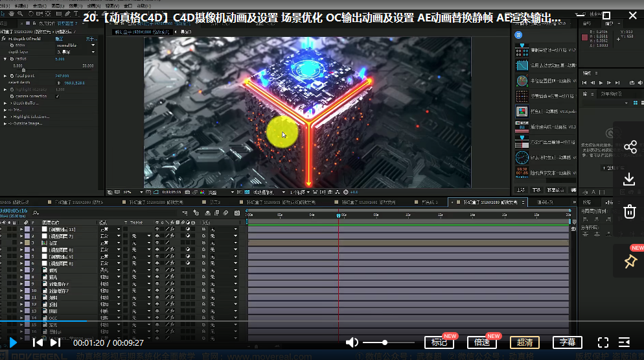The image size is (644, 360).
Task: Select the Type text tool
Action: [x=76, y=14]
